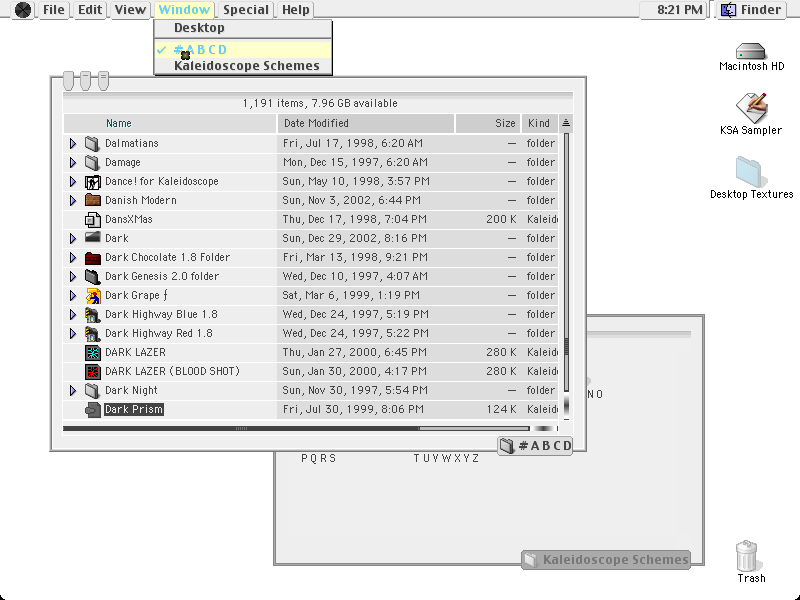Click the 200 K size of DansXMas
800x600 pixels.
[501, 219]
